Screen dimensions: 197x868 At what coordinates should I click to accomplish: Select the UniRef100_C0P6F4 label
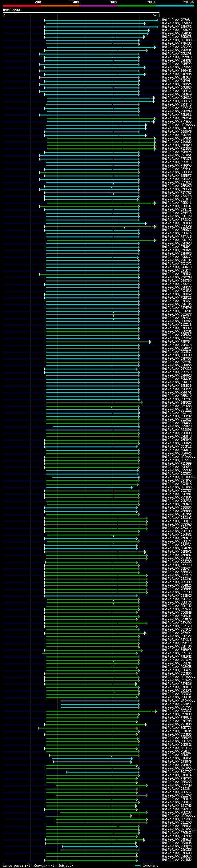[x=177, y=467]
